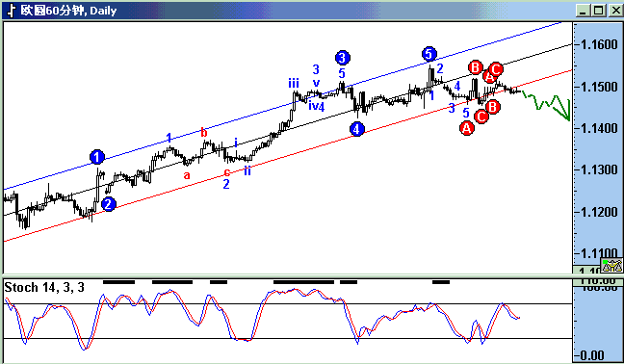Click the 1.1400 price axis label

tap(599, 128)
